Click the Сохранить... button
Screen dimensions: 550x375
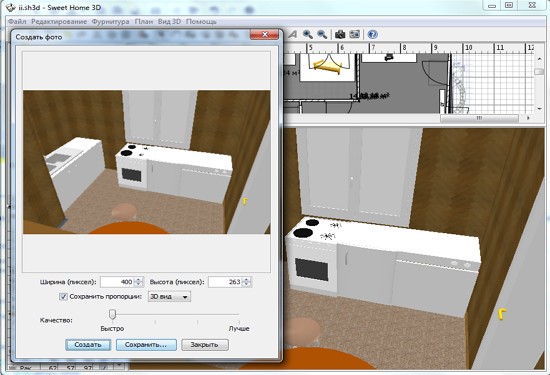pos(146,344)
